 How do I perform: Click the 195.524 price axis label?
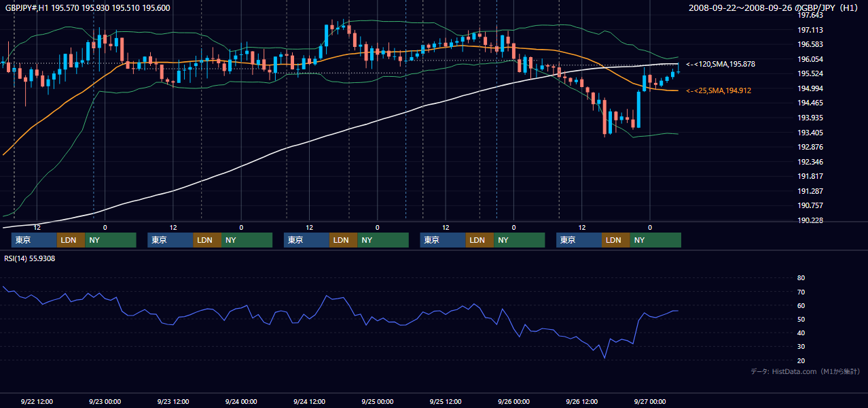click(x=810, y=74)
